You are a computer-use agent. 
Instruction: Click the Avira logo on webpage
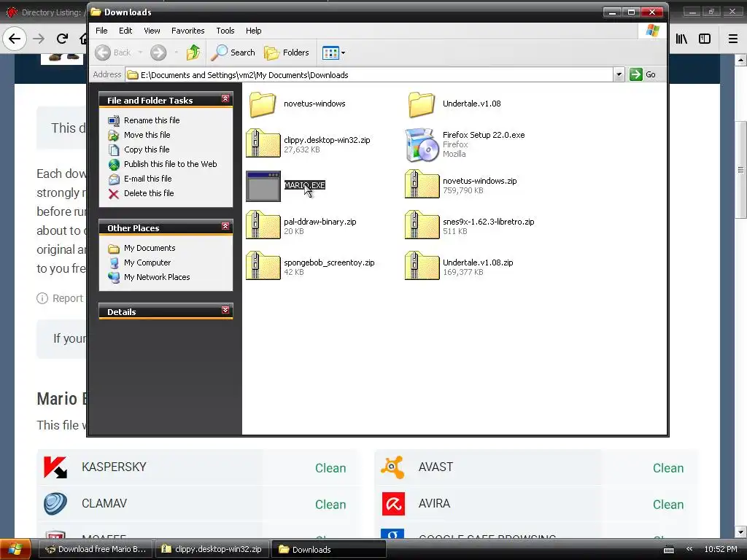click(393, 504)
